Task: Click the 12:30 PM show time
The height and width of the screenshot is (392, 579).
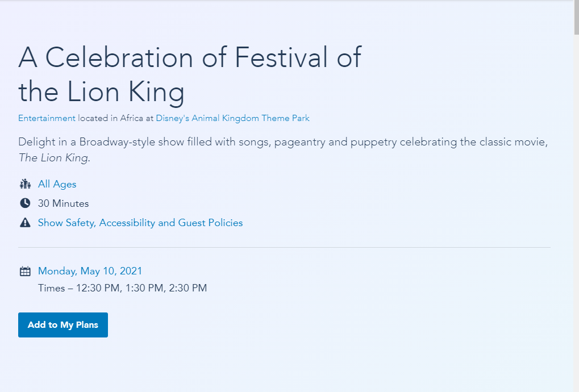Action: click(98, 288)
